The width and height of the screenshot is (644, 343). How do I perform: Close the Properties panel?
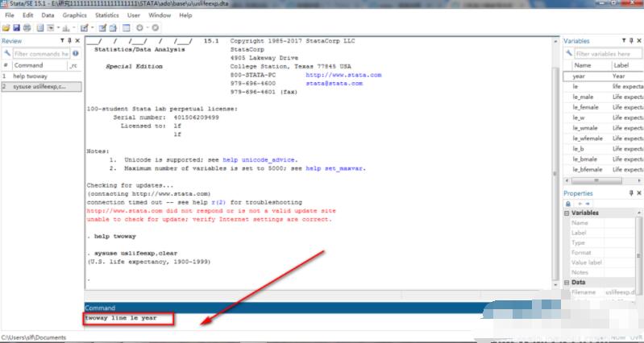pyautogui.click(x=639, y=192)
